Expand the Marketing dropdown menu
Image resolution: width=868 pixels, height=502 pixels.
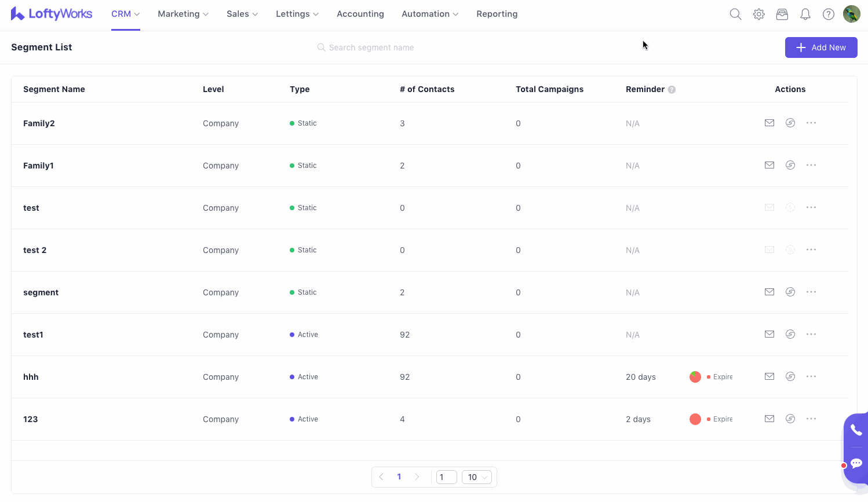point(183,14)
